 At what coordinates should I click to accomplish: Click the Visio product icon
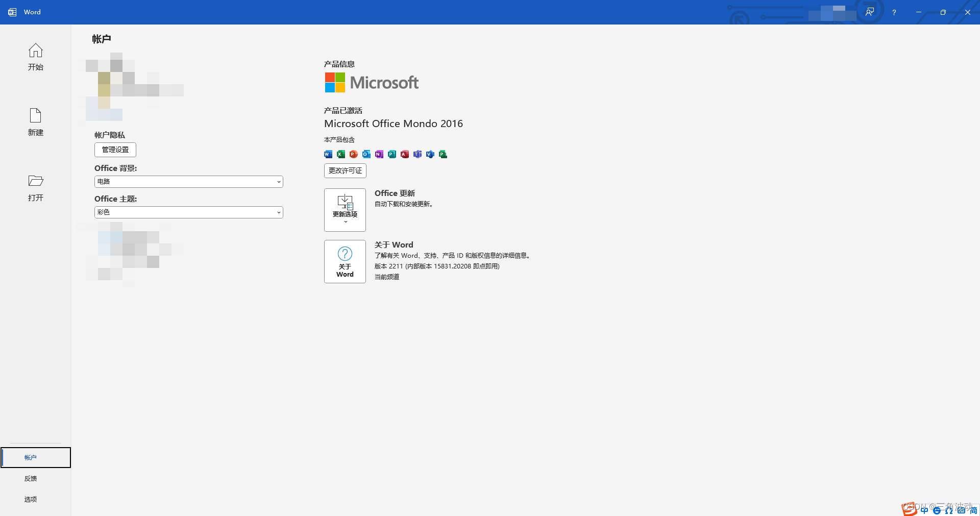[430, 154]
